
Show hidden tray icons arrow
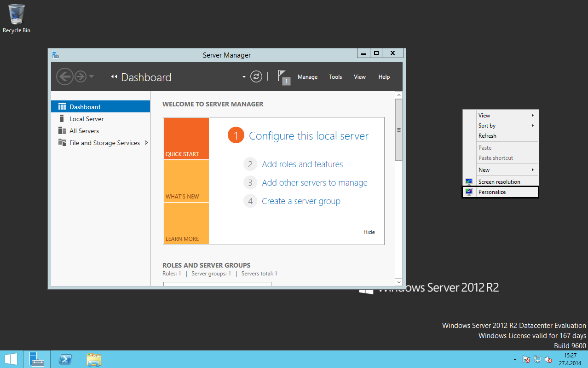click(515, 359)
